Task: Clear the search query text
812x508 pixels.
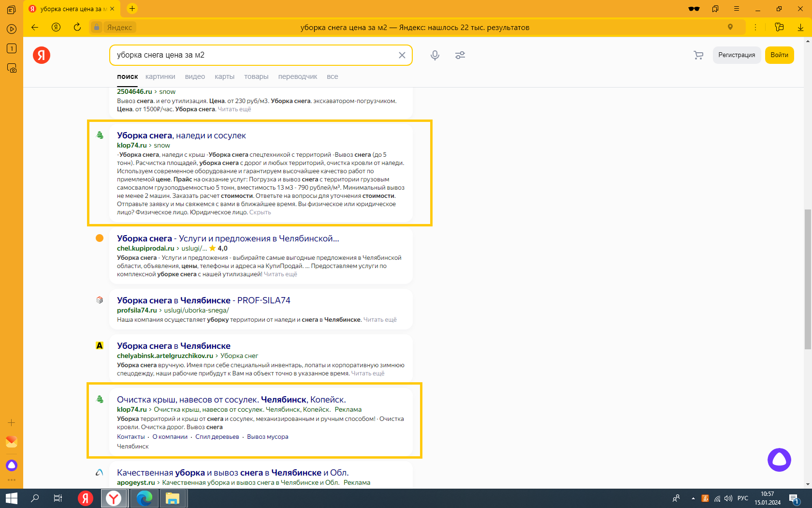Action: pyautogui.click(x=402, y=55)
